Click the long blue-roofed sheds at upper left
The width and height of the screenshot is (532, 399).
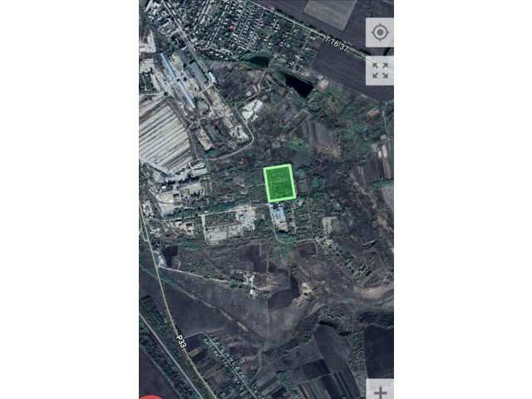point(177,80)
